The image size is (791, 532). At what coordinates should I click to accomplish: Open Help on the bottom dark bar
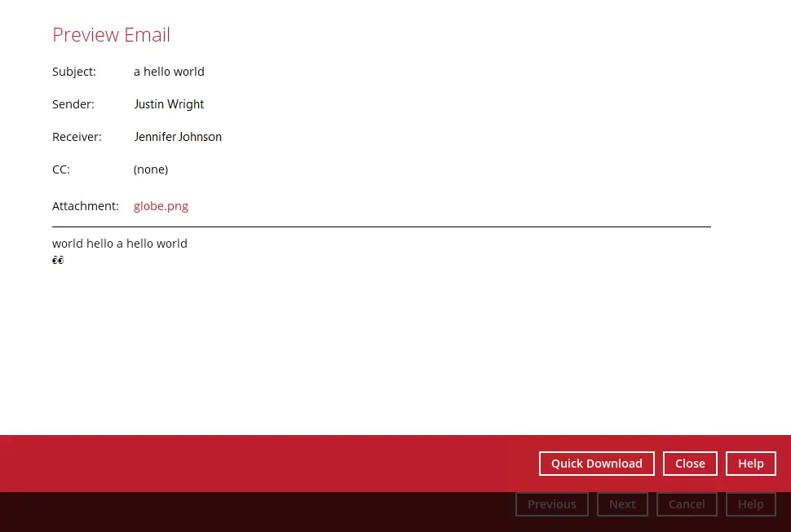click(x=750, y=503)
